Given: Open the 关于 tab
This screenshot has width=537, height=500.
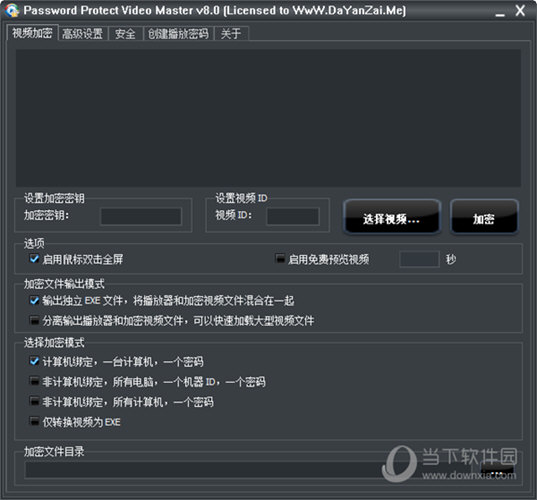Looking at the screenshot, I should (230, 34).
